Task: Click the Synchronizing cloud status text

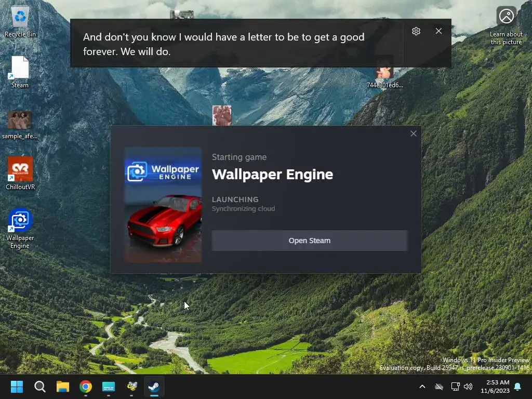Action: [243, 209]
